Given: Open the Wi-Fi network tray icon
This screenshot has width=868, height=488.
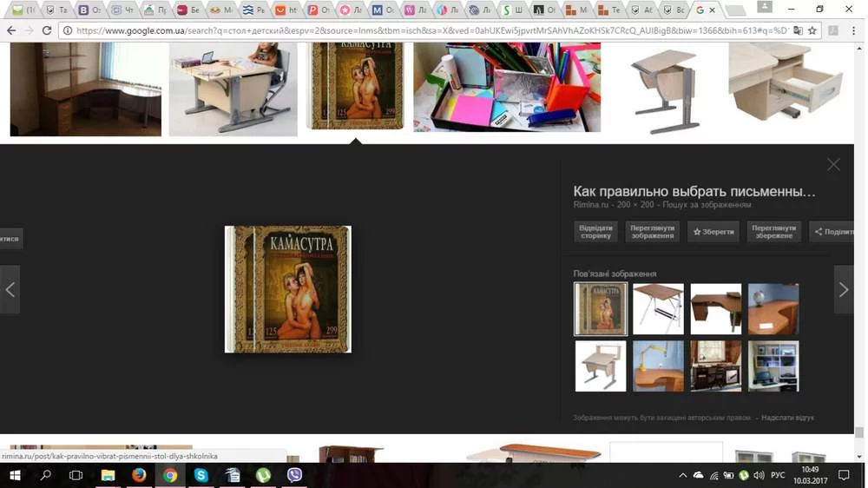Looking at the screenshot, I should pyautogui.click(x=714, y=475).
